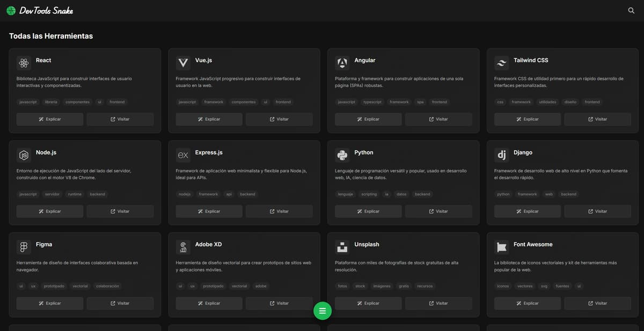Viewport: 644px width, 331px height.
Task: Click the Django 'dj' logo icon
Action: coord(501,156)
